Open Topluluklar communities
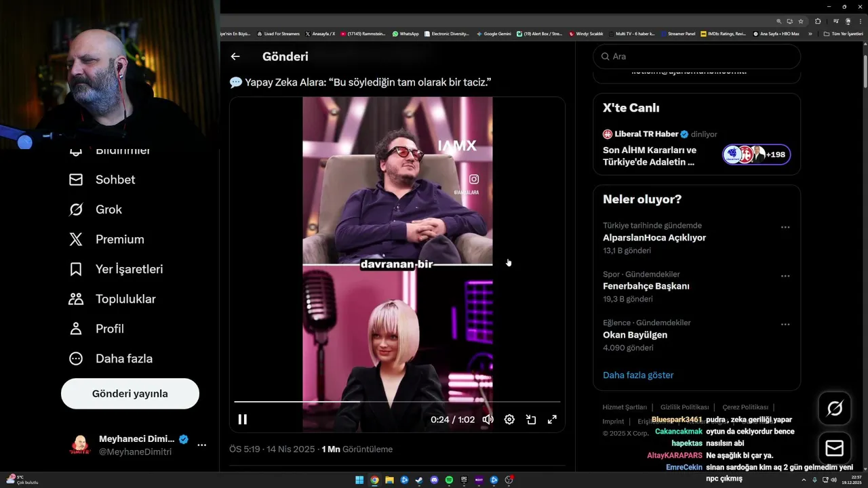 pos(112,299)
